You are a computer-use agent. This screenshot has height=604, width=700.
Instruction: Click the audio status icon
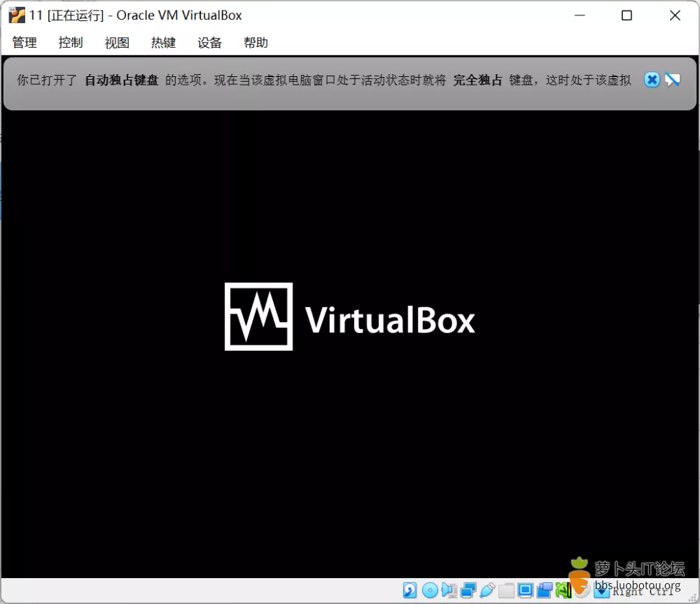449,590
